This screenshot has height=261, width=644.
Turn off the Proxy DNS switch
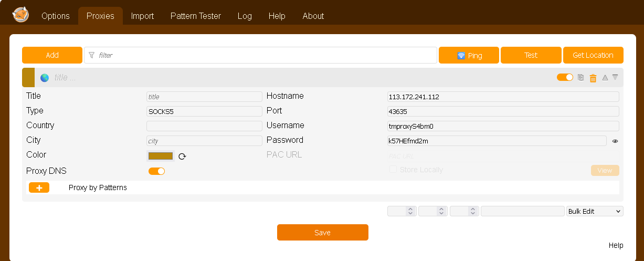click(156, 171)
